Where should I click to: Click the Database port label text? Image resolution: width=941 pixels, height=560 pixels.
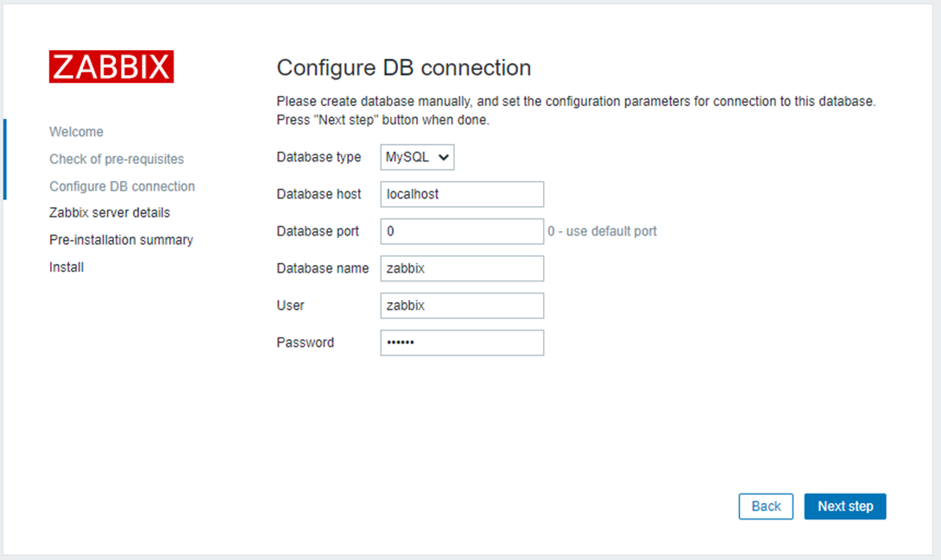pyautogui.click(x=318, y=231)
